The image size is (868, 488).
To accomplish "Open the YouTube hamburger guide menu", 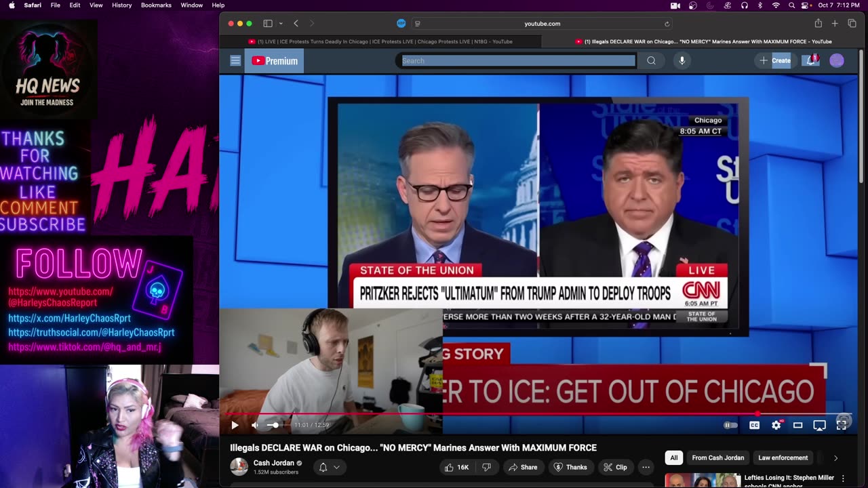I will (235, 60).
